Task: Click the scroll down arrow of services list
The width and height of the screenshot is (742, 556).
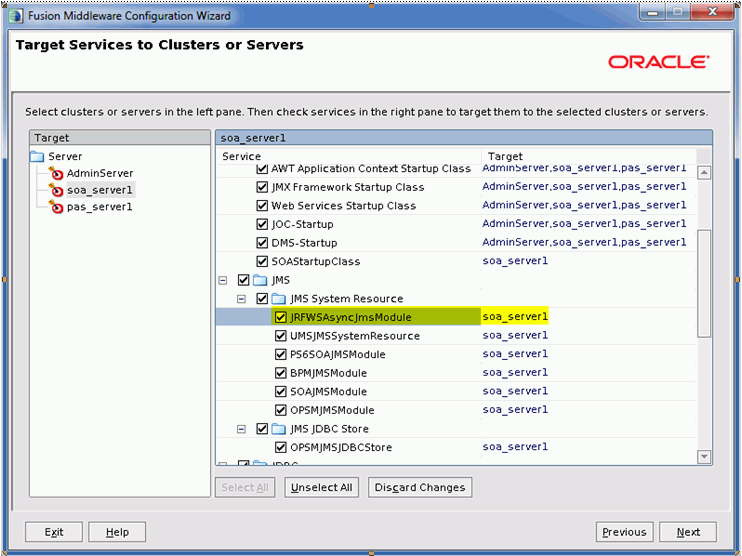Action: (704, 457)
